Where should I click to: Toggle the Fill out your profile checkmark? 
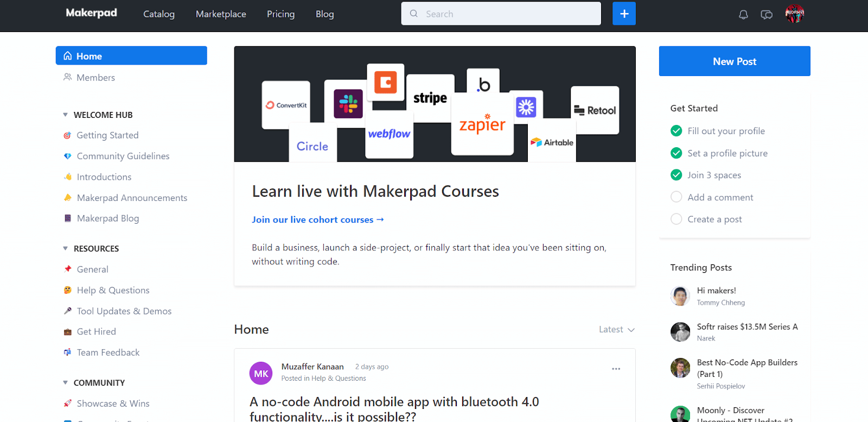pyautogui.click(x=676, y=131)
